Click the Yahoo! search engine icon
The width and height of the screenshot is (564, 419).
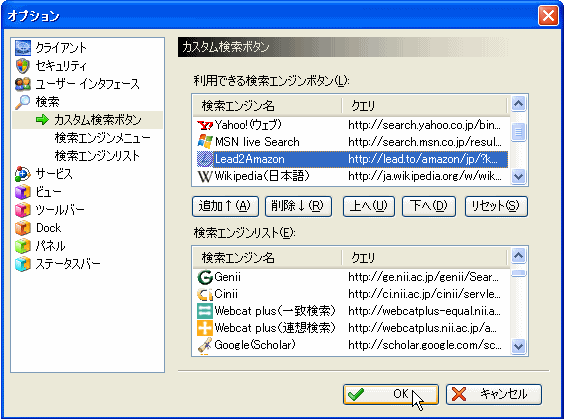(x=205, y=125)
